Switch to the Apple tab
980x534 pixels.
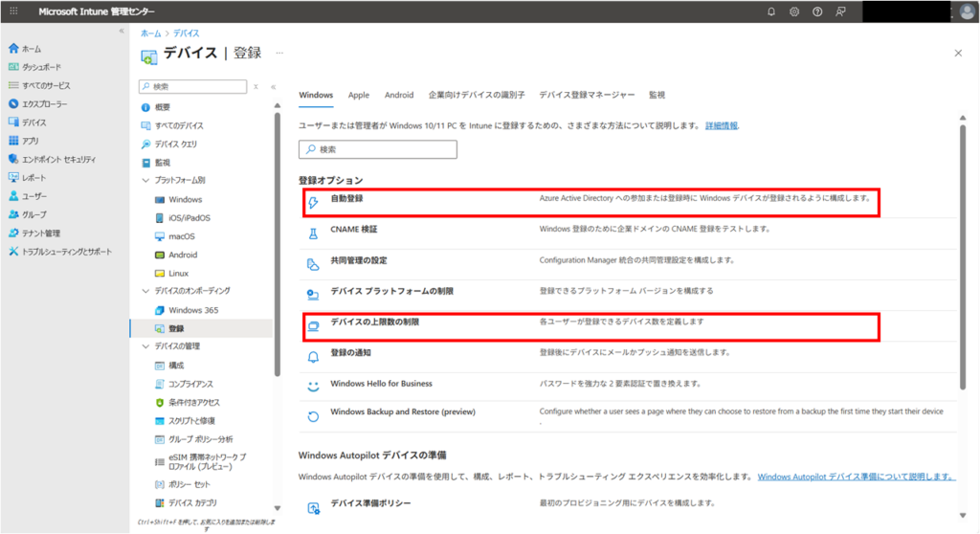(359, 95)
